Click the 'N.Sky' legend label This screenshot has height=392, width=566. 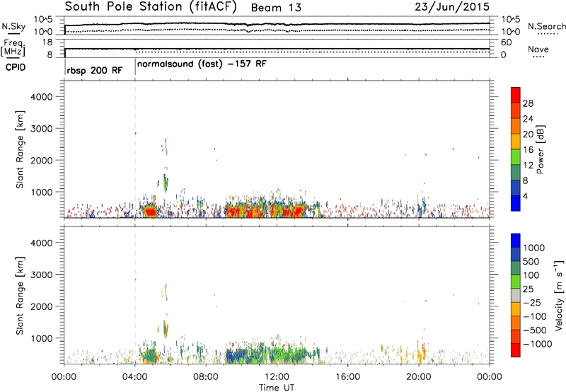coord(13,26)
